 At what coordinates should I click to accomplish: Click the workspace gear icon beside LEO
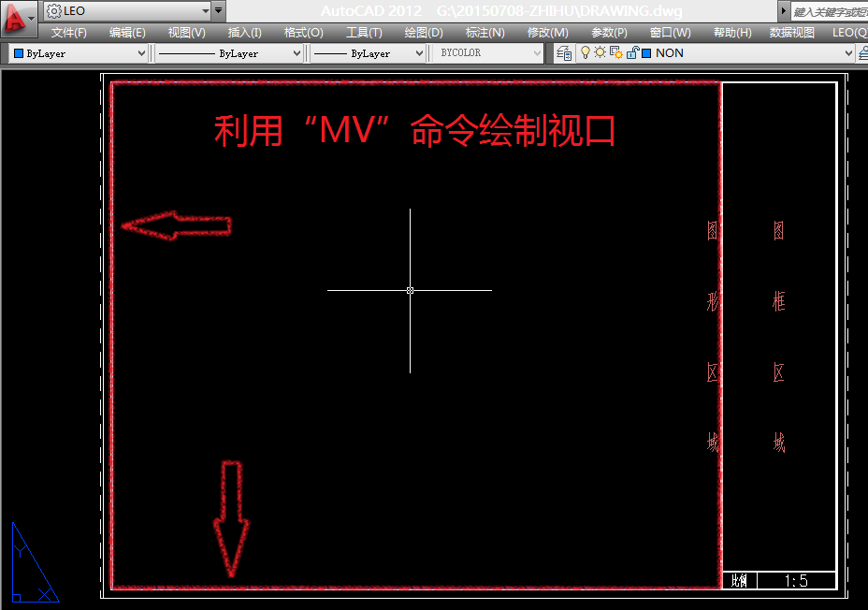(54, 11)
